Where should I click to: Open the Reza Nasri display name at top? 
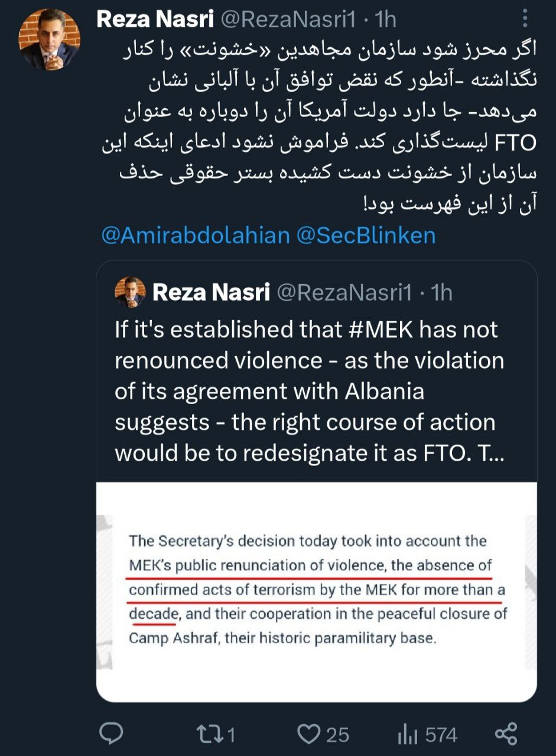tap(155, 19)
